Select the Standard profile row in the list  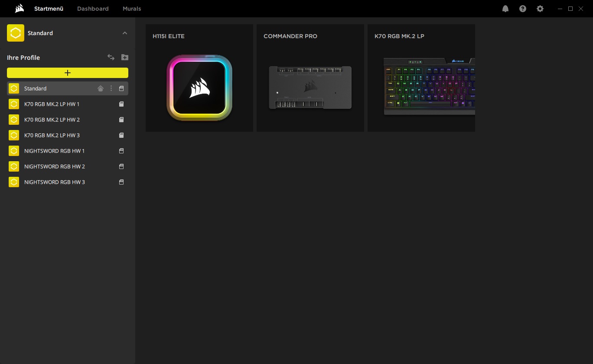68,88
